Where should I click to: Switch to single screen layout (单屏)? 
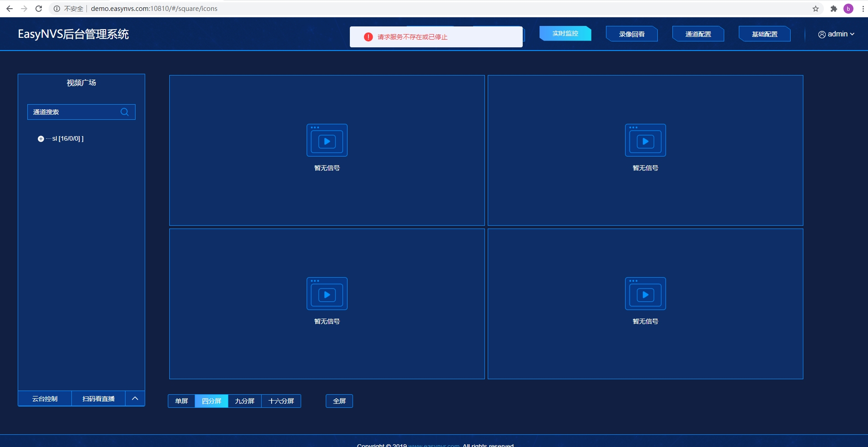(x=182, y=401)
